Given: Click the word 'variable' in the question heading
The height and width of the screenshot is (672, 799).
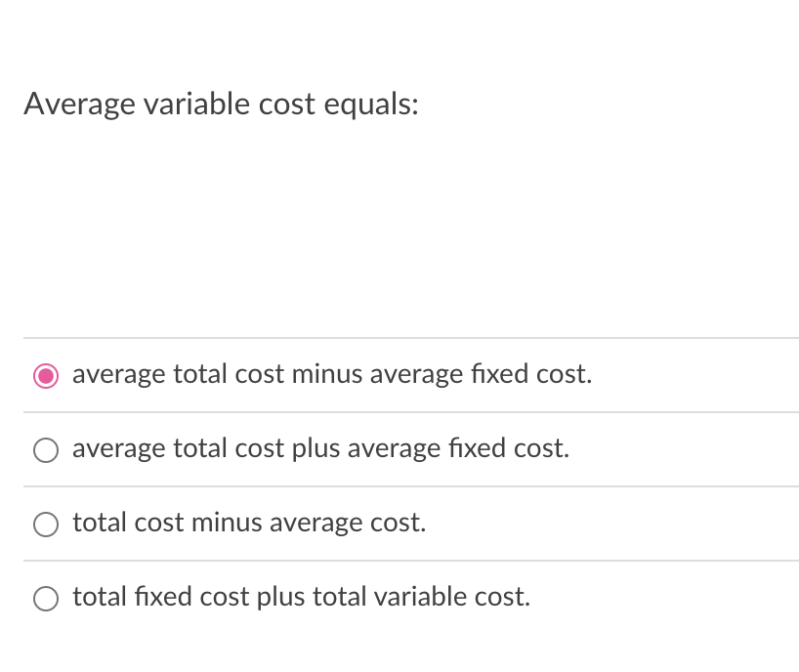Looking at the screenshot, I should tap(197, 104).
